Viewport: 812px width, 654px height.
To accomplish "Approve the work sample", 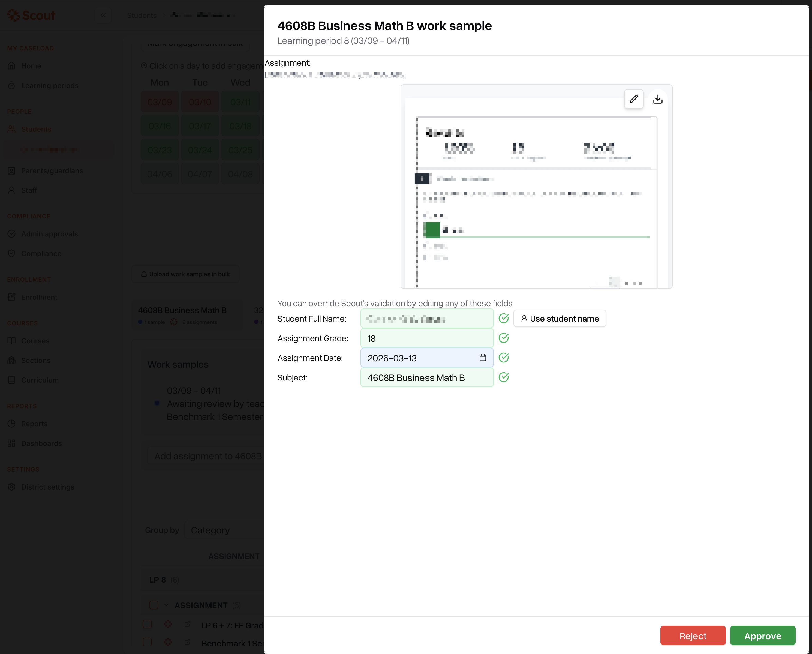I will click(763, 635).
